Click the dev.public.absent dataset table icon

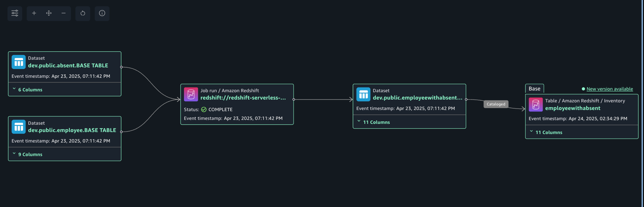coord(18,62)
